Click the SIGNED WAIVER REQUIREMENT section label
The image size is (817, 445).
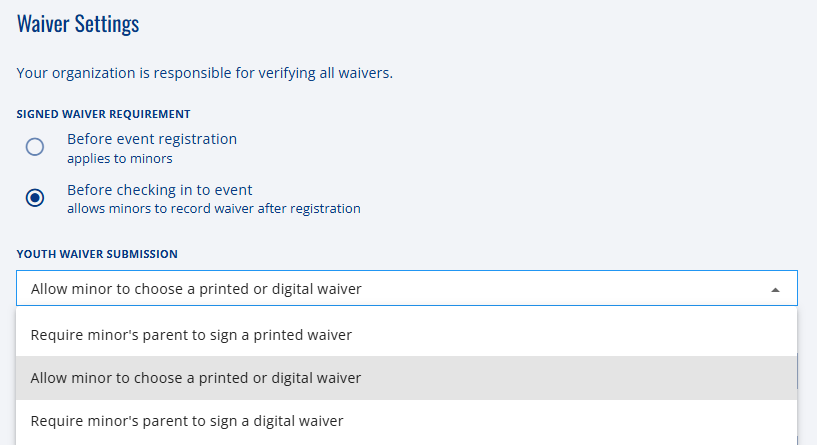104,114
